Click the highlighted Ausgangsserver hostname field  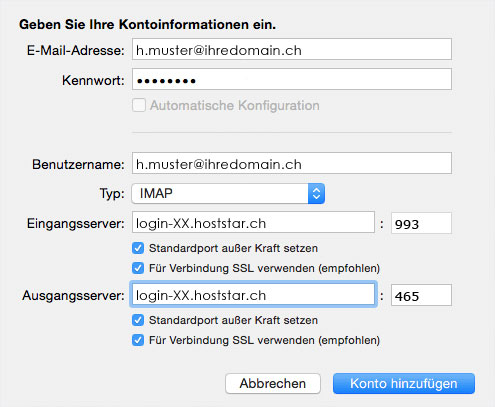click(253, 295)
